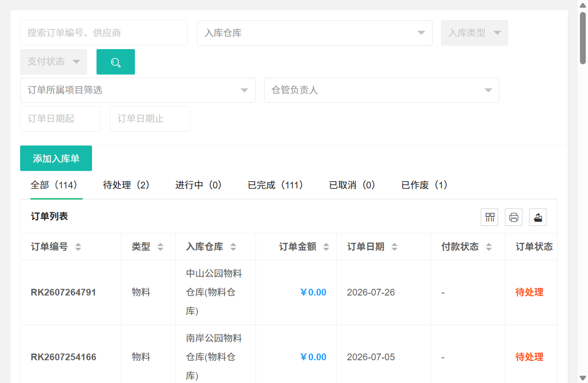Click 待处理 status in row RK2607264791
Viewport: 588px width, 383px height.
(529, 293)
